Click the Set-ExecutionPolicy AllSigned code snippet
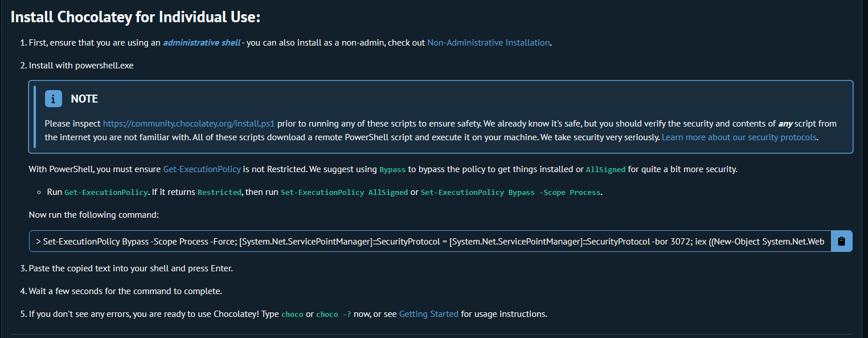 (x=344, y=193)
